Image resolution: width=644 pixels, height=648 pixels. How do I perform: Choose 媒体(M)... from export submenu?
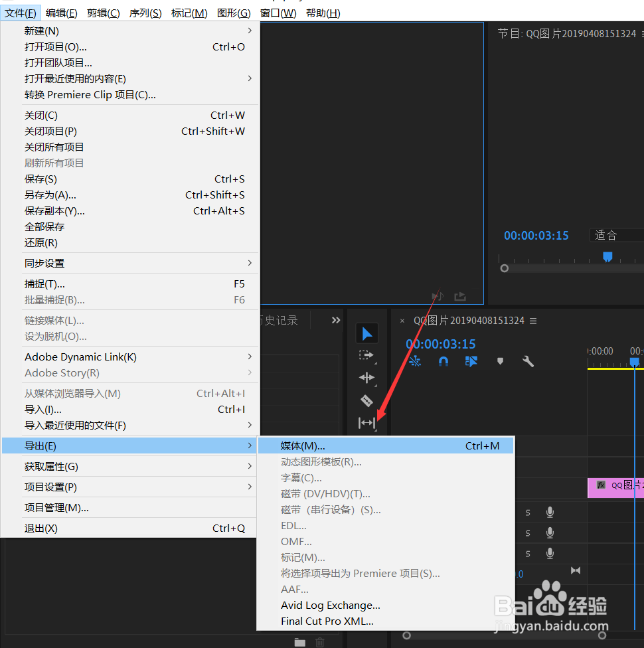pos(386,446)
